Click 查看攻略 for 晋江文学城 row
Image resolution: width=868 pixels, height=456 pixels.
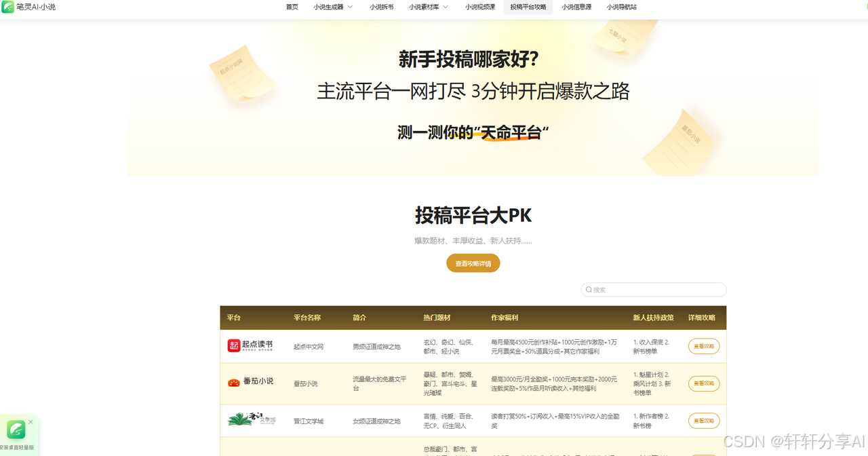click(704, 421)
